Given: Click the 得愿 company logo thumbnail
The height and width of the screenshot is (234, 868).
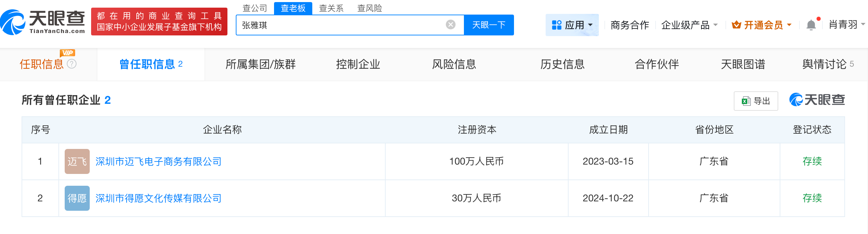Looking at the screenshot, I should [77, 198].
